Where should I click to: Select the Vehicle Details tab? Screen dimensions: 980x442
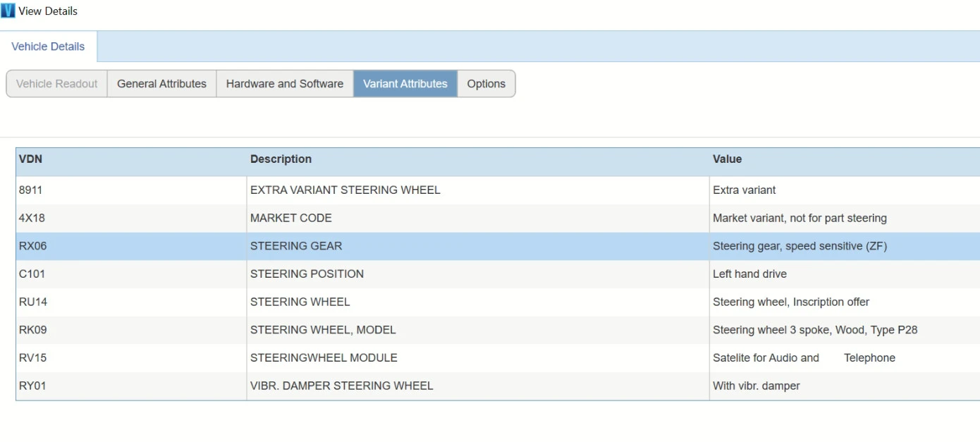pos(48,47)
